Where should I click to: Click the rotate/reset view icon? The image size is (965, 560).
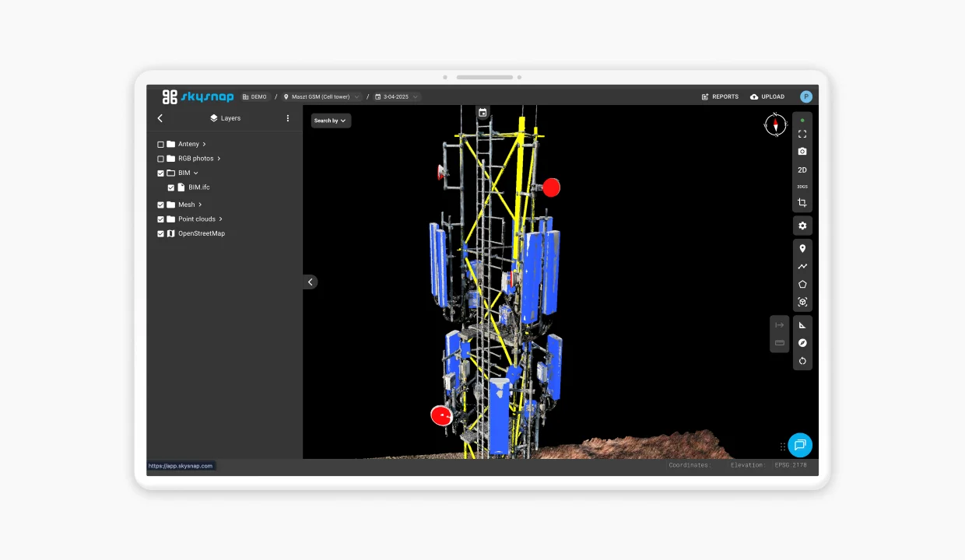point(802,361)
